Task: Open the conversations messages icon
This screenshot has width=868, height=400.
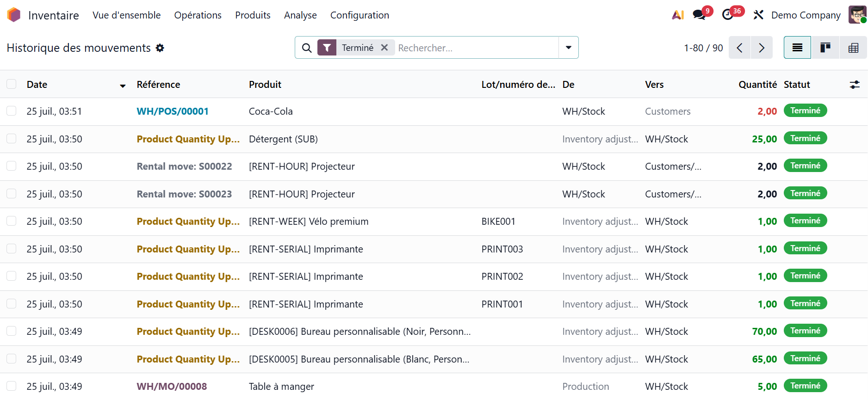Action: coord(699,15)
